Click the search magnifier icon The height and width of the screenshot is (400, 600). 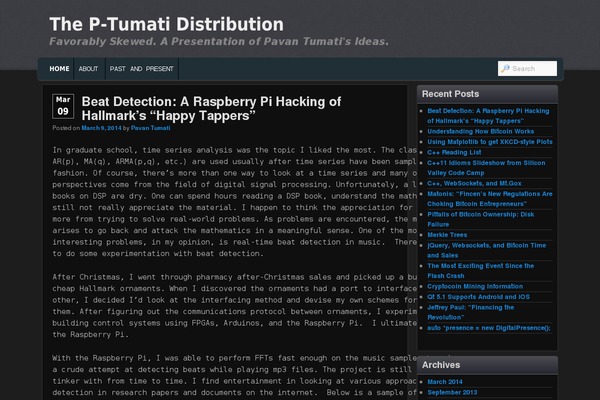505,69
